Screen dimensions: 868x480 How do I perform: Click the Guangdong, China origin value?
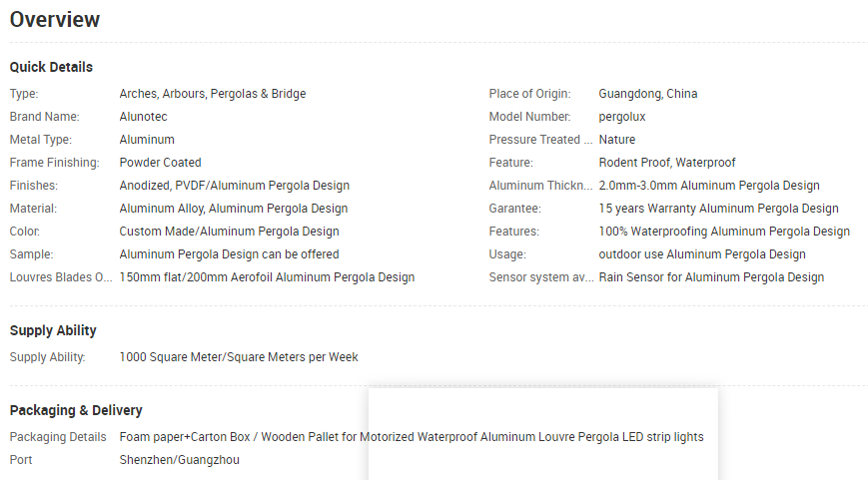(648, 94)
